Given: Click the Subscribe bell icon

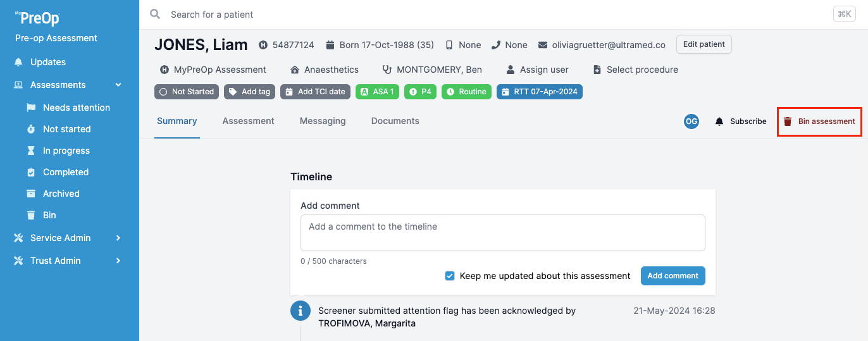Looking at the screenshot, I should tap(719, 121).
